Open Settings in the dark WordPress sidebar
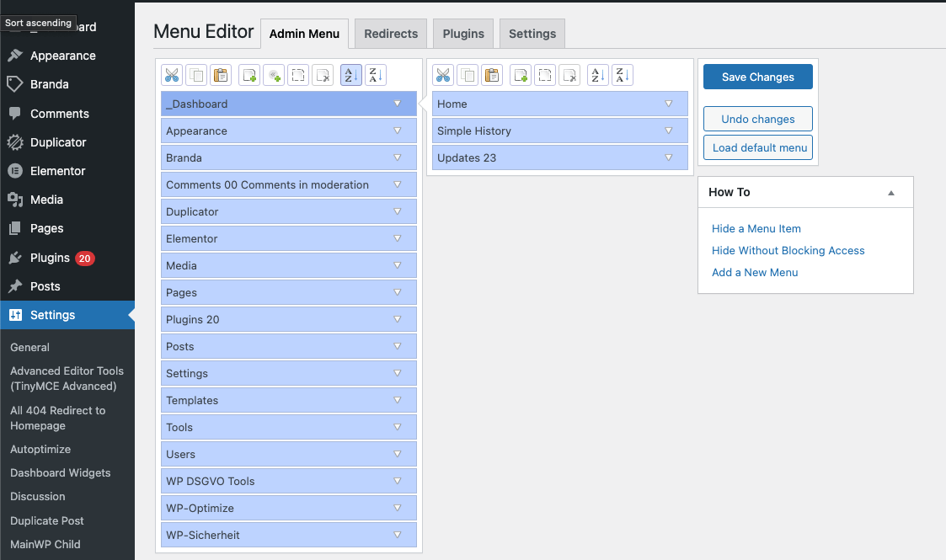 tap(67, 315)
